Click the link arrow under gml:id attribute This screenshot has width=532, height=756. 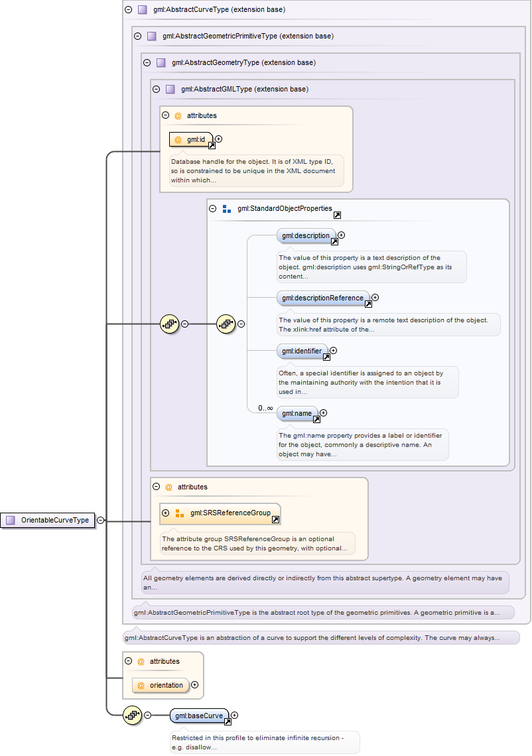[x=210, y=147]
